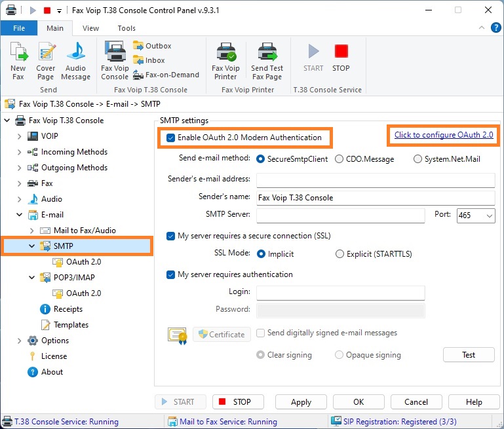Collapse Fax Voip T.38 Console root node
The height and width of the screenshot is (429, 504).
(7, 121)
